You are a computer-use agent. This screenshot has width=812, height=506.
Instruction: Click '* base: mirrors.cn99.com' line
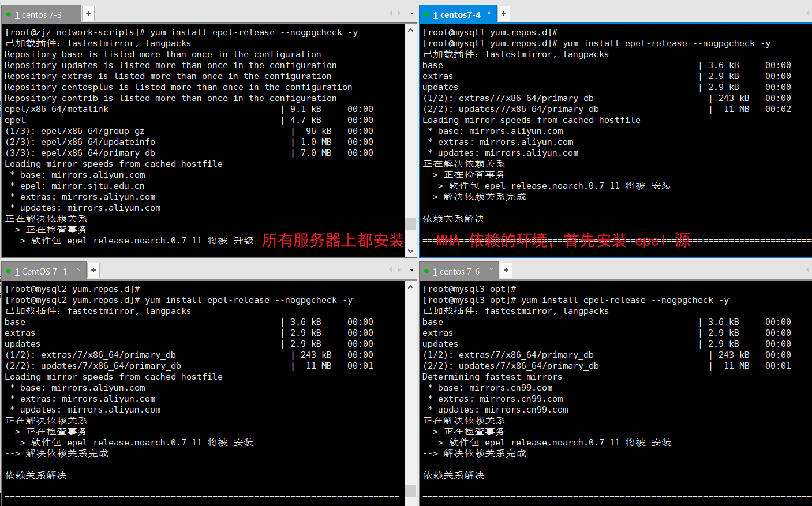(490, 388)
